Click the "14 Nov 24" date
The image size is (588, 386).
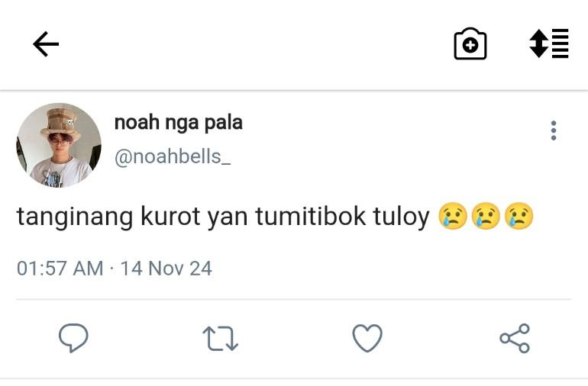[166, 269]
